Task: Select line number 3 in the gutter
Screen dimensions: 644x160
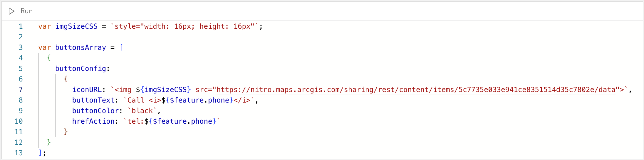Action: click(x=21, y=47)
